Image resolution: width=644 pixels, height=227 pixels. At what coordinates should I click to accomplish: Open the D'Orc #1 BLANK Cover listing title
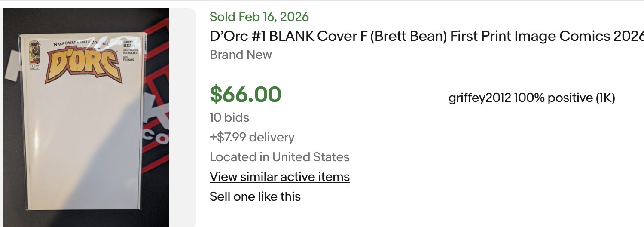[425, 36]
